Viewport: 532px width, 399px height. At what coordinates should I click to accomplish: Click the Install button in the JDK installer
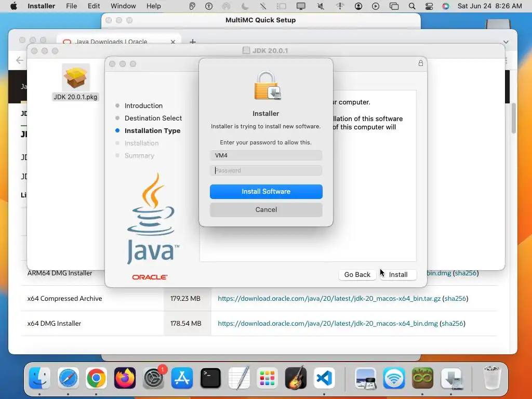point(398,274)
